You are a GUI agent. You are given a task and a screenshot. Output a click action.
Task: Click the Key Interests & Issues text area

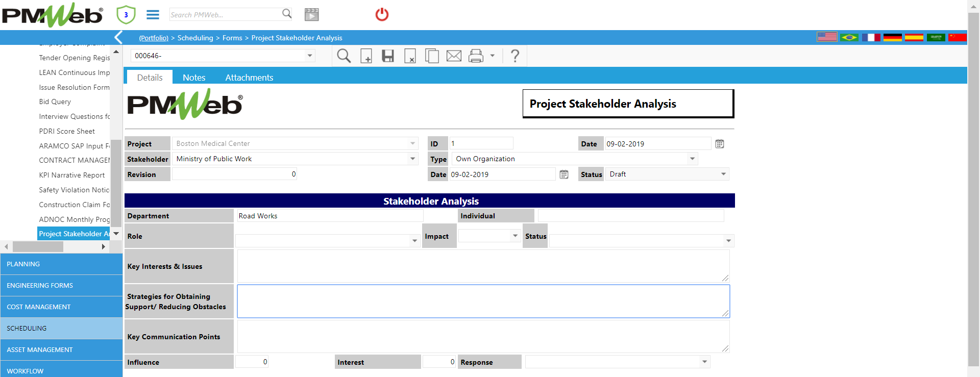tap(483, 266)
